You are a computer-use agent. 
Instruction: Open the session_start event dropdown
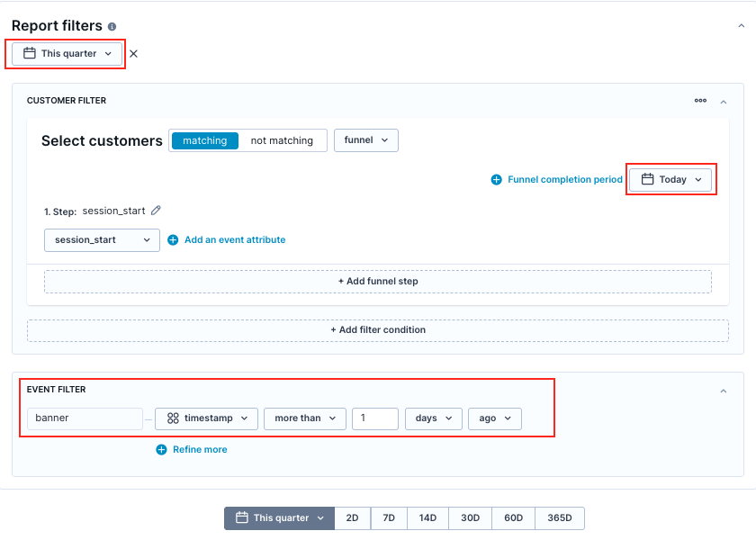[x=103, y=240]
